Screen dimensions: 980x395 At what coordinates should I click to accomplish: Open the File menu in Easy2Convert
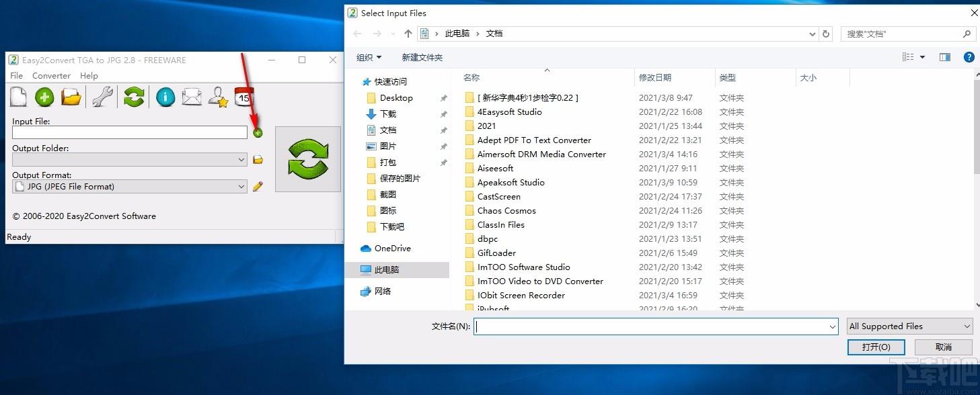click(17, 76)
